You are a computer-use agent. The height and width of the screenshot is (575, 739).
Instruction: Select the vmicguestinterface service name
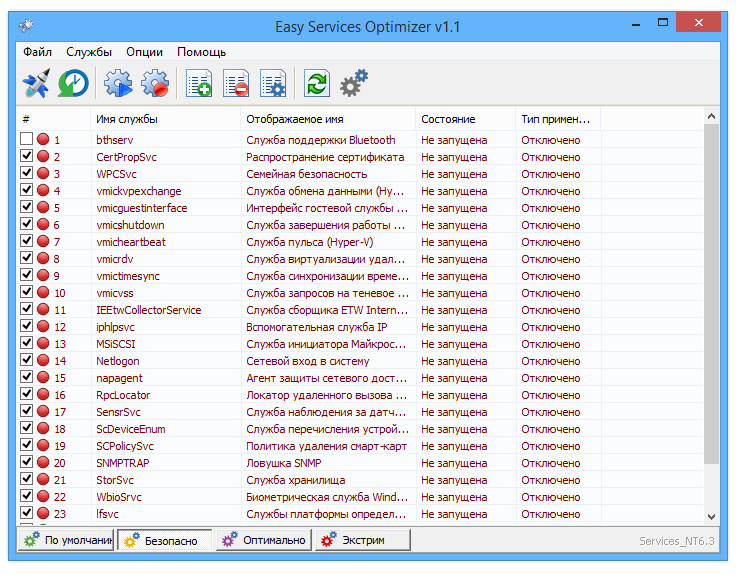pyautogui.click(x=141, y=208)
